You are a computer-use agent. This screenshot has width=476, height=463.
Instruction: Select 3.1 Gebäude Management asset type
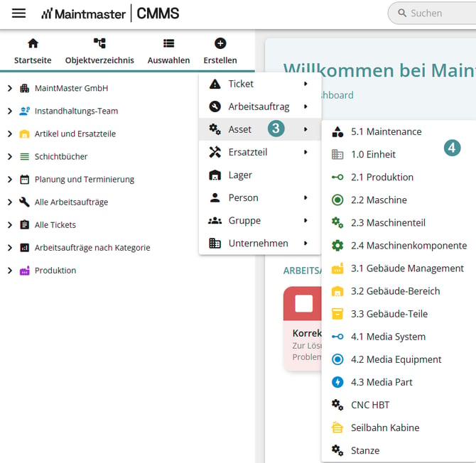(x=399, y=268)
